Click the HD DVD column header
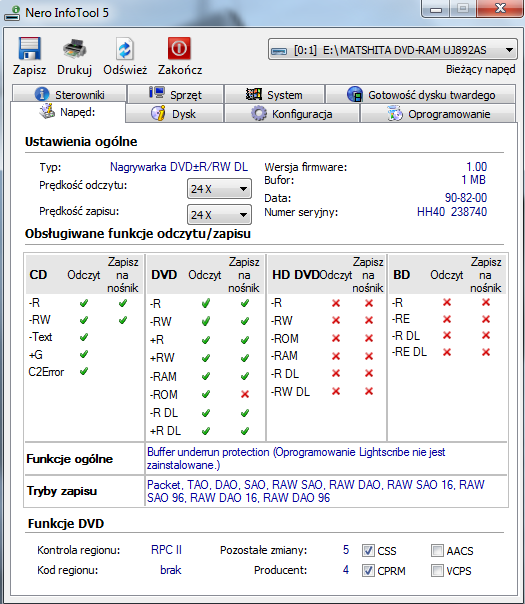Viewport: 525px width, 604px height. (x=295, y=275)
